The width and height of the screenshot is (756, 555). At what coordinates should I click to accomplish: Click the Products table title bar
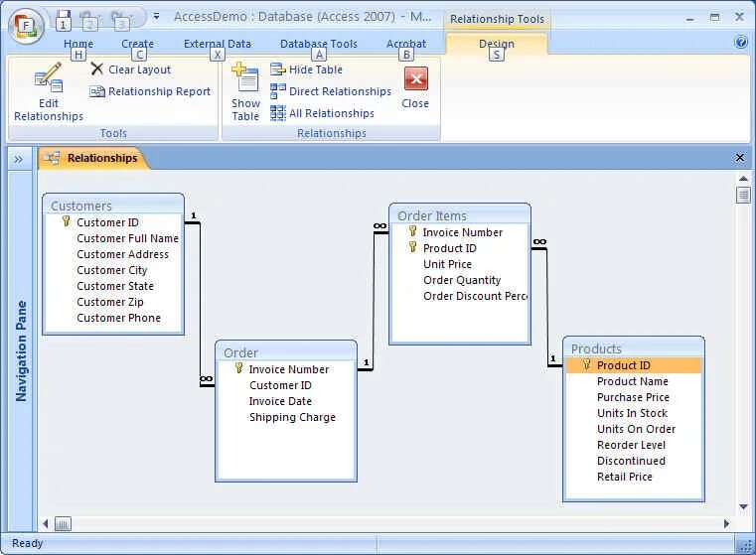pyautogui.click(x=634, y=347)
